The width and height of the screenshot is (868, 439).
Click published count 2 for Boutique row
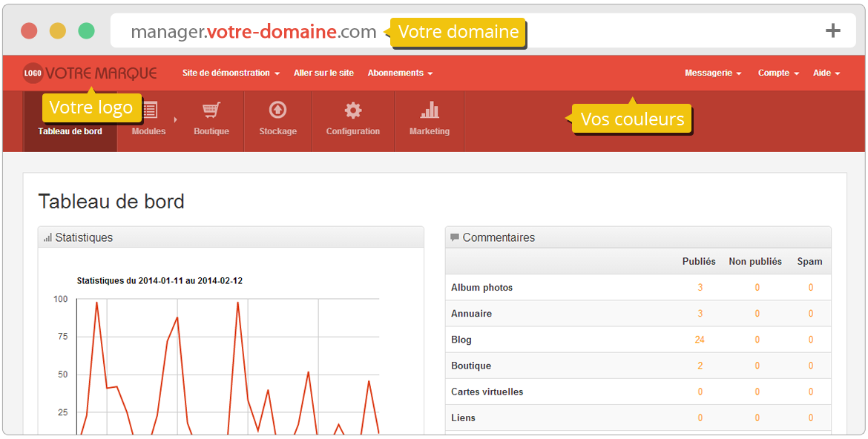[x=700, y=366]
